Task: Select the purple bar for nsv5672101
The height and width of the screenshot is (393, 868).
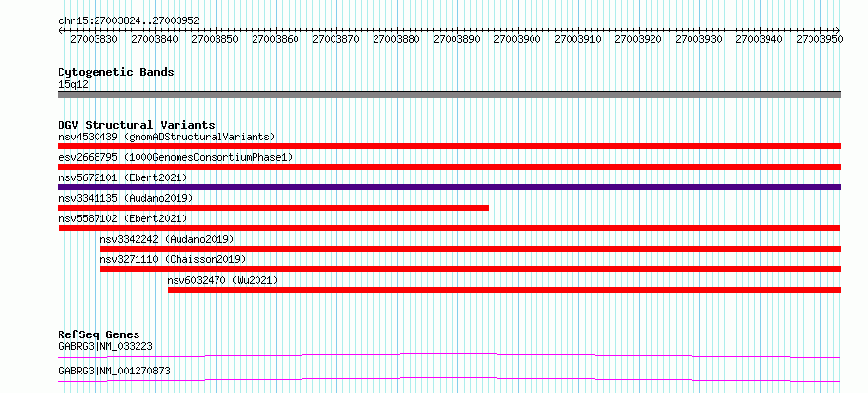Action: (x=449, y=187)
